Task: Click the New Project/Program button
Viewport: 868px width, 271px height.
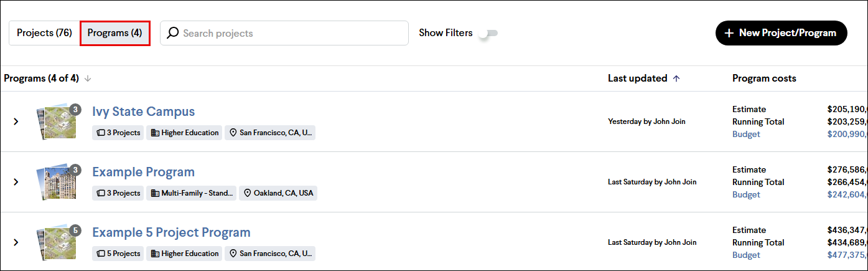Action: tap(781, 33)
